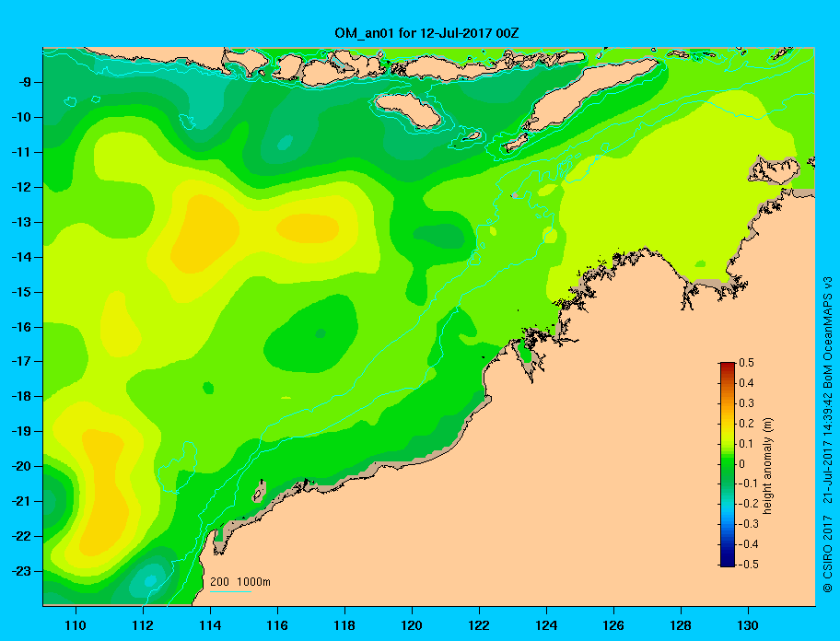
Task: Click the 0 label on the color scale
Action: coord(742,463)
